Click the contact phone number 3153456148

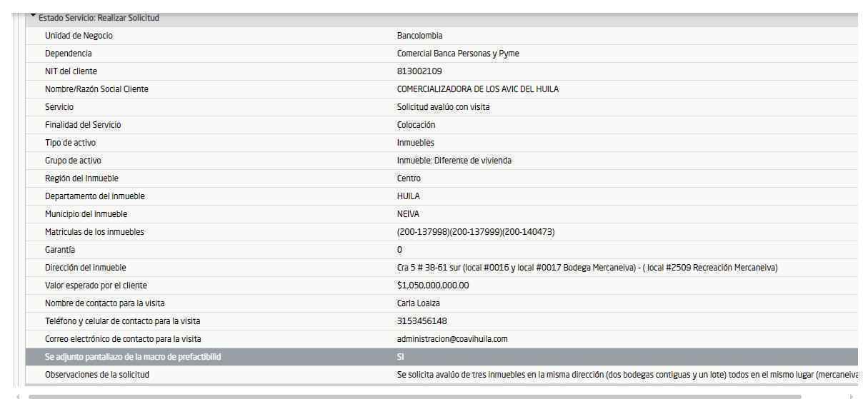coord(422,321)
